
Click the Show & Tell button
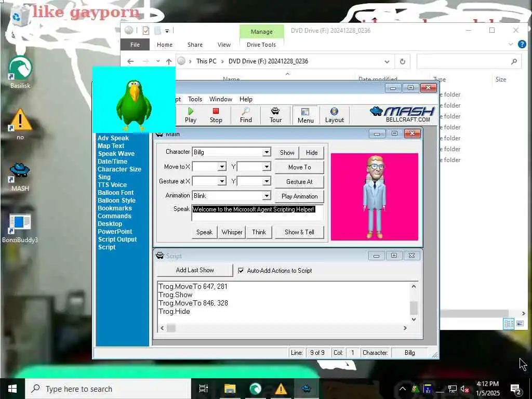point(299,232)
